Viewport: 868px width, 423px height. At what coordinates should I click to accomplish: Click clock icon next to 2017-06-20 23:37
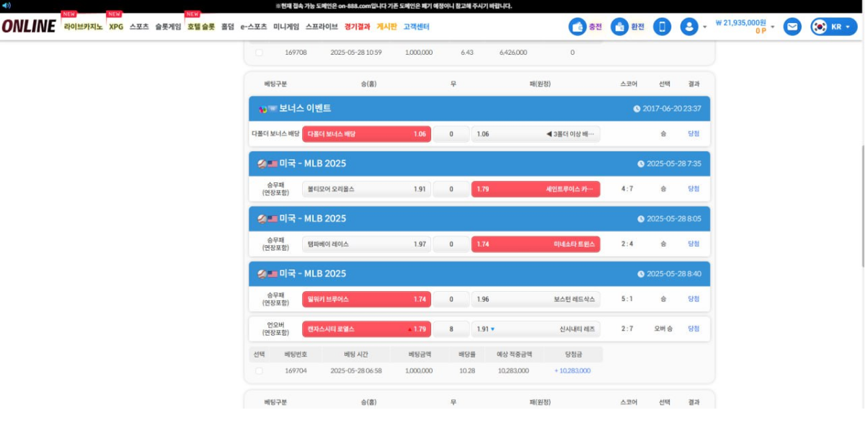tap(637, 109)
